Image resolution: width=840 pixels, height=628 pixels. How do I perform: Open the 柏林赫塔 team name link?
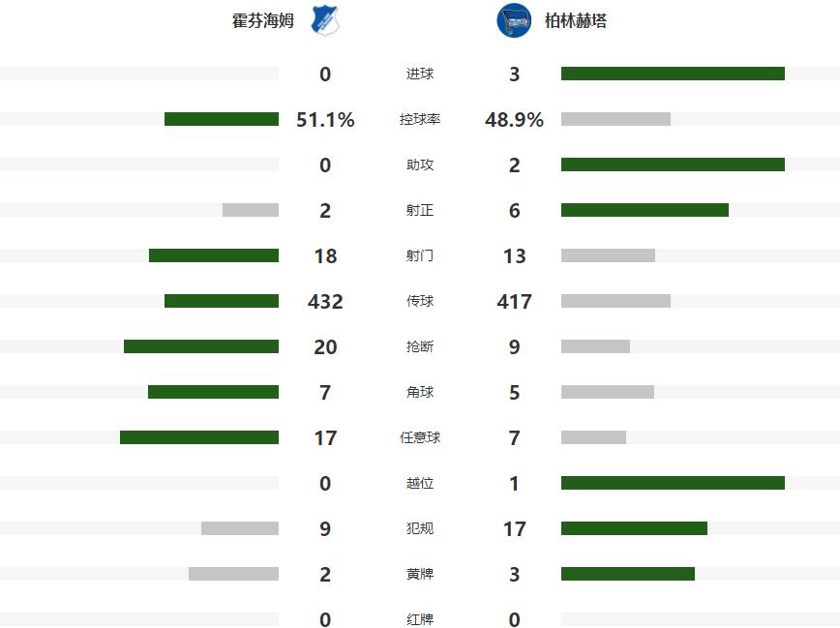tap(576, 21)
